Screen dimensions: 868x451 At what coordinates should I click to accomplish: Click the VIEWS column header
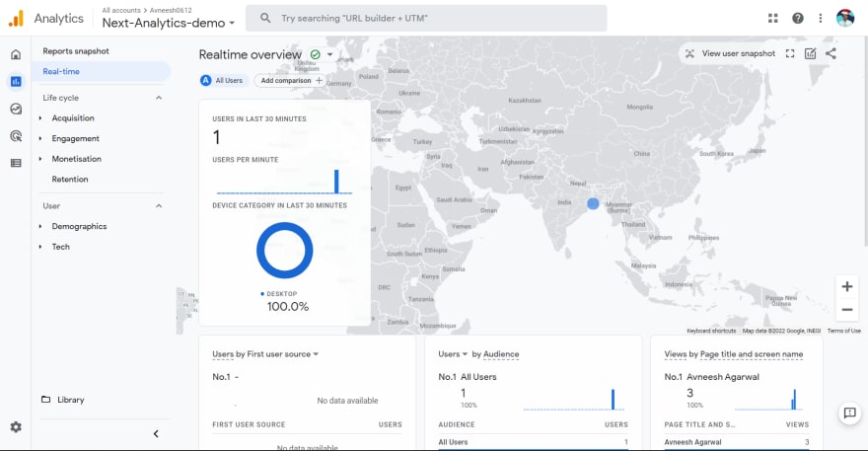click(797, 425)
